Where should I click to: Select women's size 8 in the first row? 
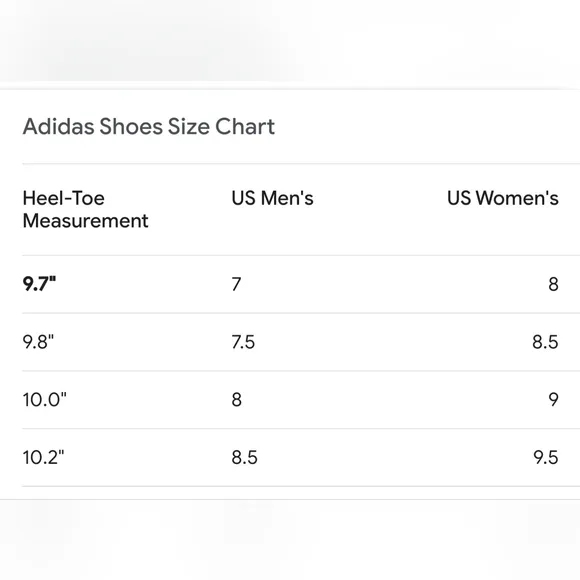point(553,284)
